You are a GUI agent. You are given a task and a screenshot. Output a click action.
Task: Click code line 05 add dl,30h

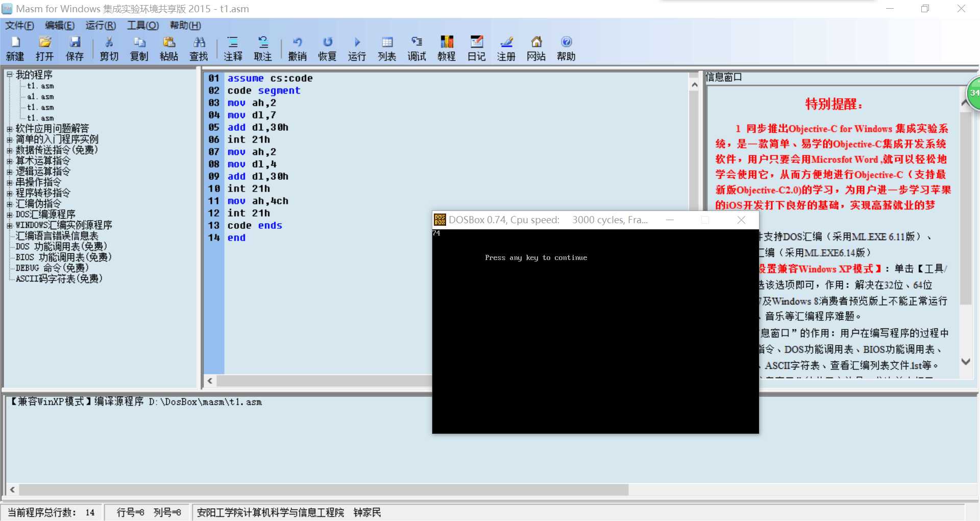(x=258, y=127)
